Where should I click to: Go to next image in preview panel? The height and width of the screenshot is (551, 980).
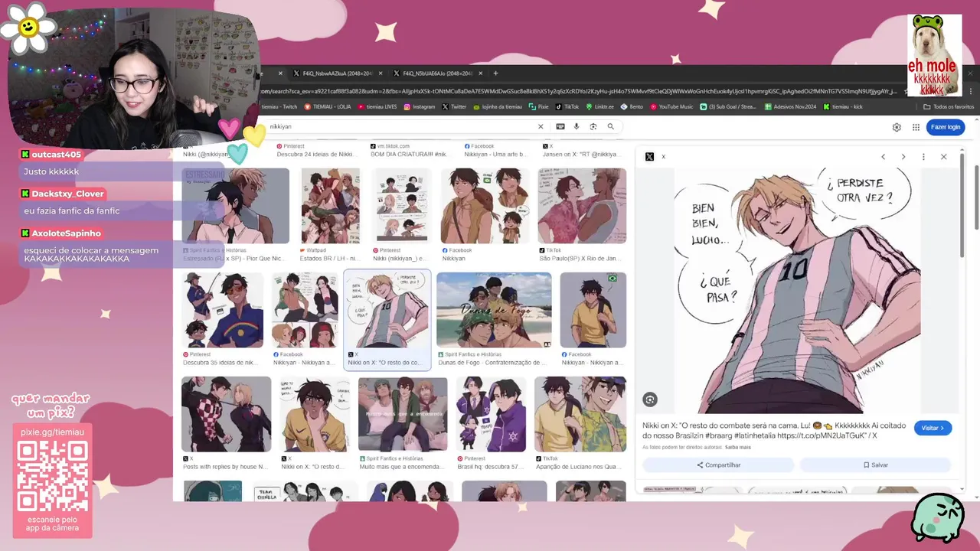[903, 157]
